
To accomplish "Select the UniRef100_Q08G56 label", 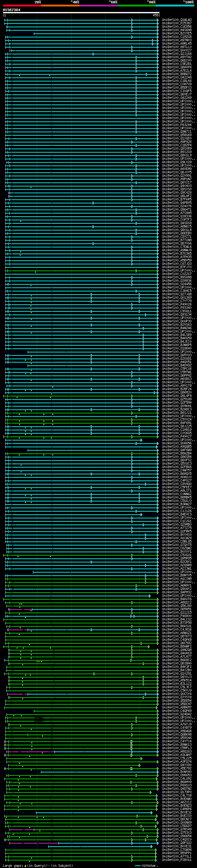I will pyautogui.click(x=177, y=443).
